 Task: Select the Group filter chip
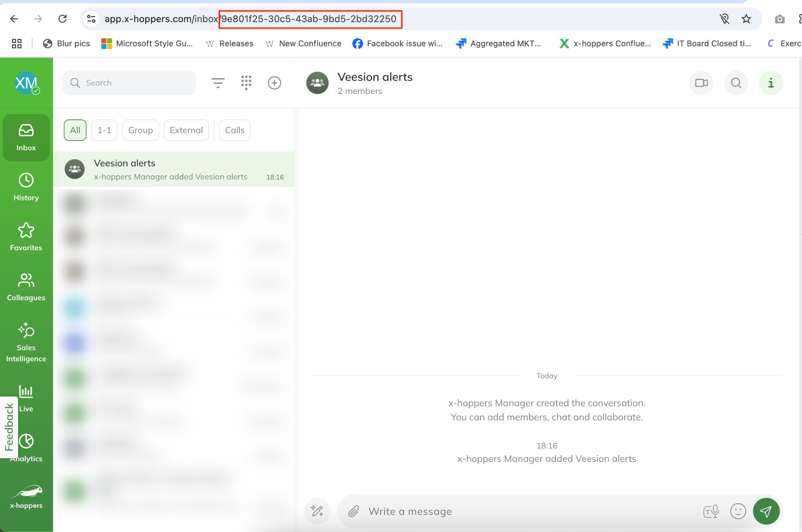click(x=140, y=130)
